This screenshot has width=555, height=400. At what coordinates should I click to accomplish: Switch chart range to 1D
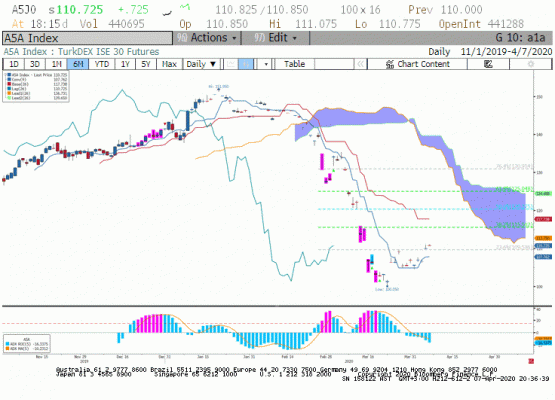tap(14, 64)
